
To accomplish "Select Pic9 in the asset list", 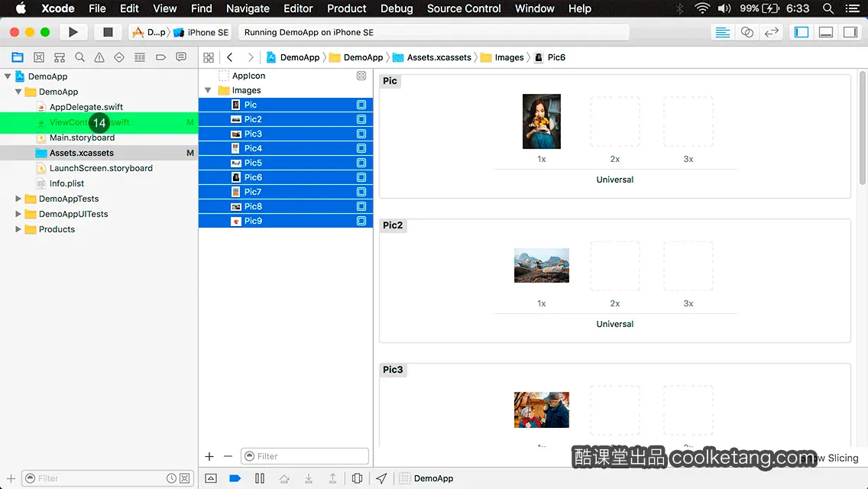I will click(x=286, y=221).
